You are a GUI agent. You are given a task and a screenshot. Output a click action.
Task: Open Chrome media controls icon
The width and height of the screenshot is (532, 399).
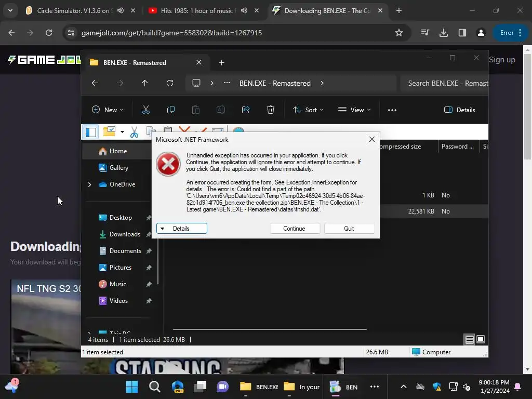[x=425, y=33]
